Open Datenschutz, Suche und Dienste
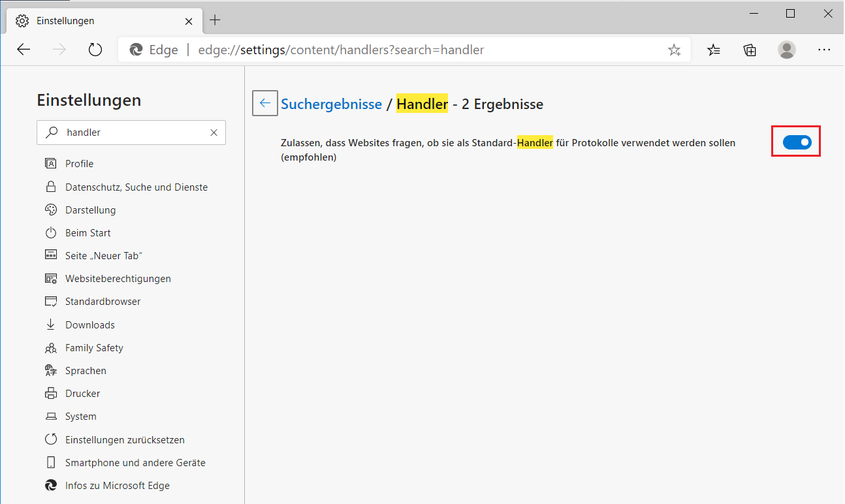 (x=136, y=187)
